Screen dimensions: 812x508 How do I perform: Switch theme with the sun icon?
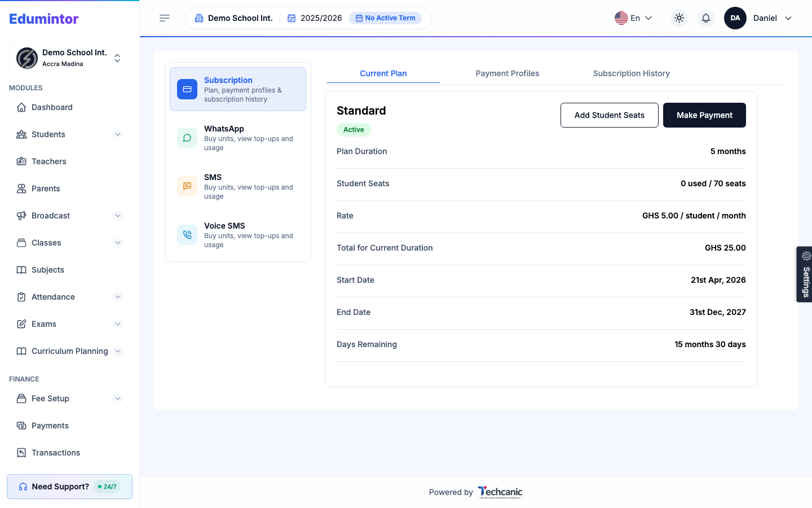tap(679, 18)
